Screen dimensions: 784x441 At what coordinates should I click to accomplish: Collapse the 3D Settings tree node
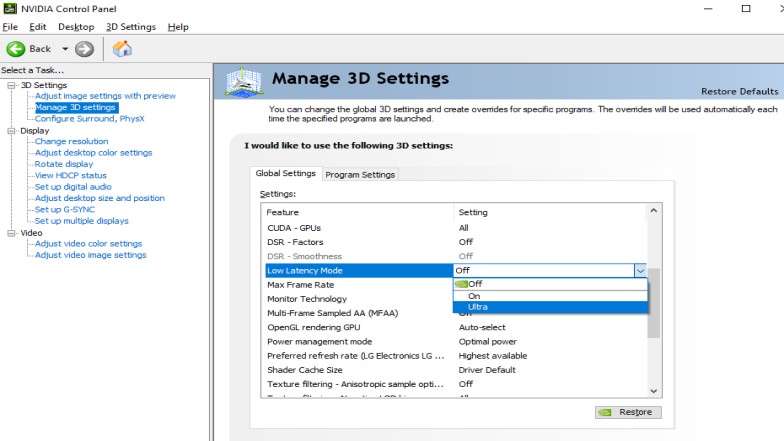tap(11, 86)
